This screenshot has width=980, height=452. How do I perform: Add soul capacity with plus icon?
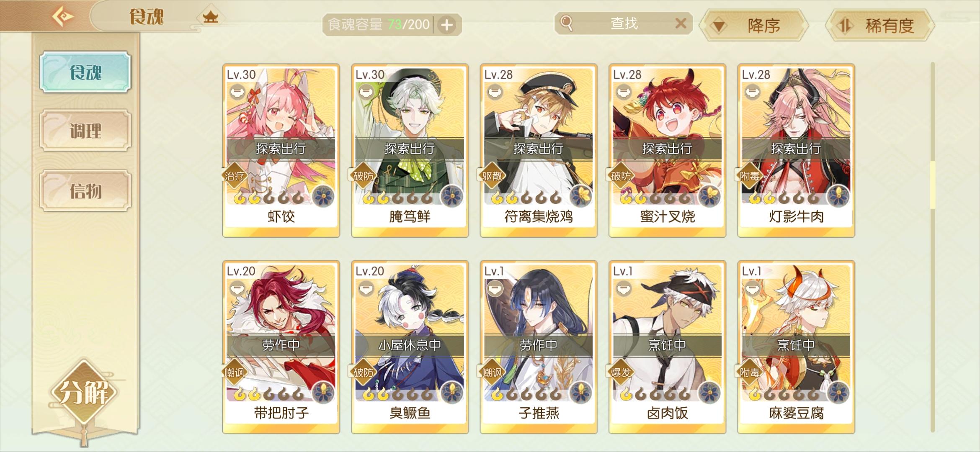[447, 25]
